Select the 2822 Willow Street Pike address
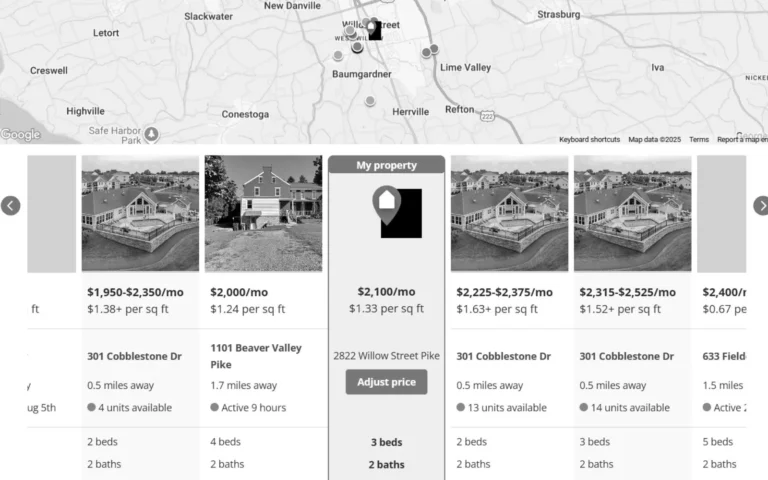The height and width of the screenshot is (480, 768). coord(386,356)
